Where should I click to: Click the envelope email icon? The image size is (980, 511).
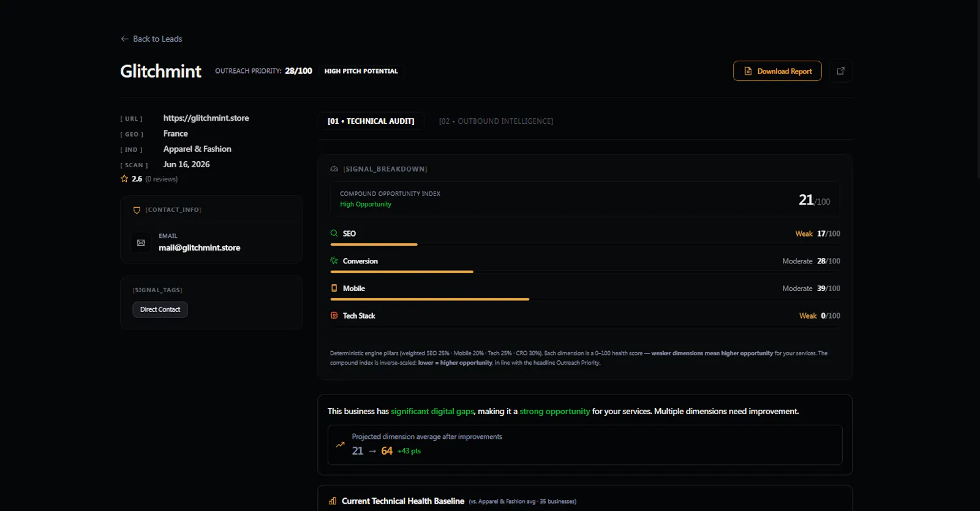(x=141, y=243)
